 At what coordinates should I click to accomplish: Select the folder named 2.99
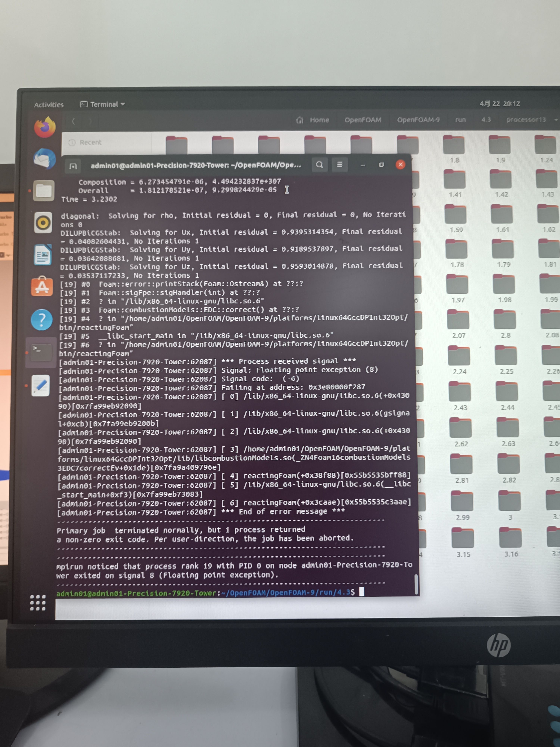462,506
